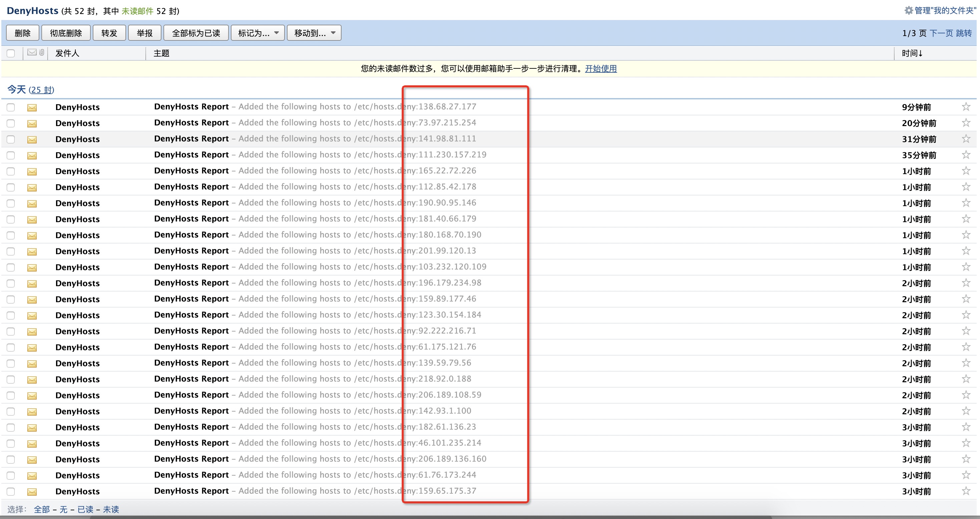This screenshot has height=519, width=980.
Task: Star the email received 20分钟前
Action: pyautogui.click(x=966, y=123)
